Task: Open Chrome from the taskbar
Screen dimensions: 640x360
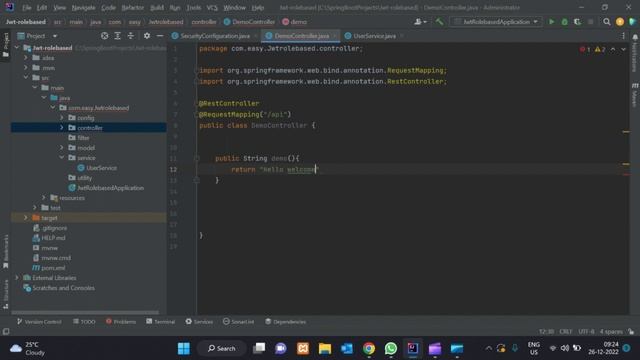Action: (369, 349)
